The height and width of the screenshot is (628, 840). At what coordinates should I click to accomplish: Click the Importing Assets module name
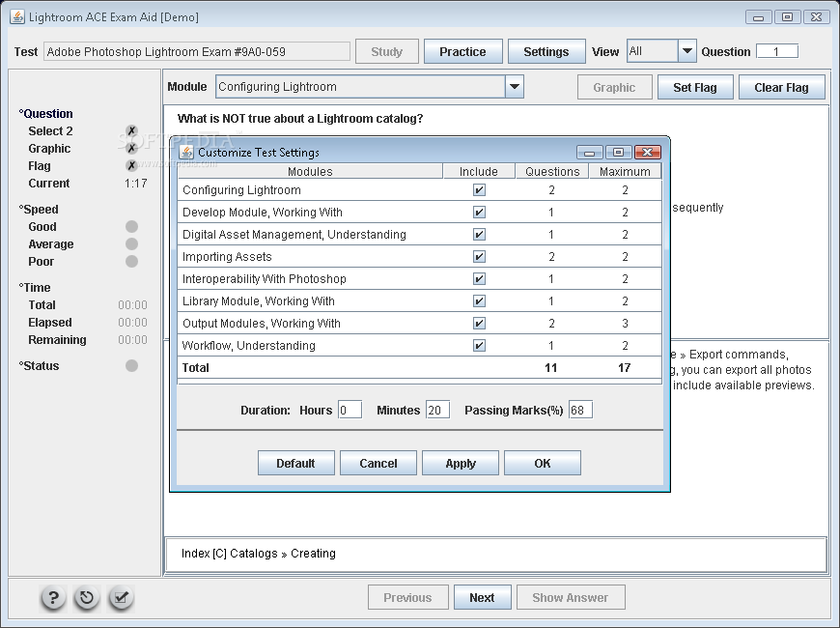tap(227, 257)
